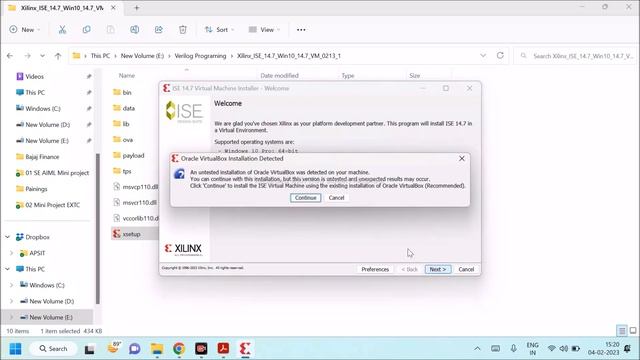The height and width of the screenshot is (360, 640).
Task: Open Bajaj Finance folder in sidebar
Action: pyautogui.click(x=42, y=157)
